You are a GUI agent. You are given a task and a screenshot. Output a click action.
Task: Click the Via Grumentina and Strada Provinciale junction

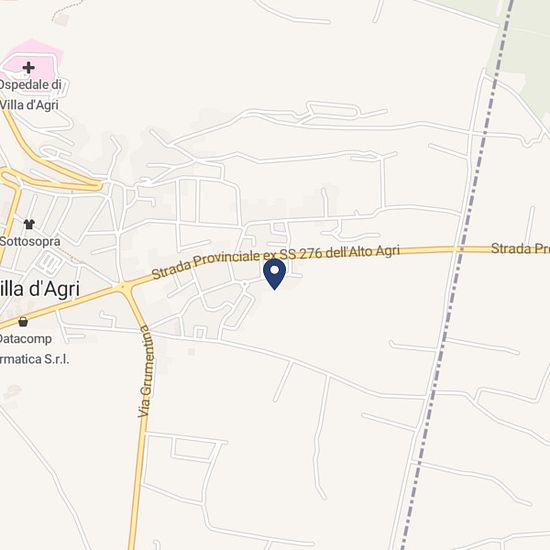pos(123,287)
